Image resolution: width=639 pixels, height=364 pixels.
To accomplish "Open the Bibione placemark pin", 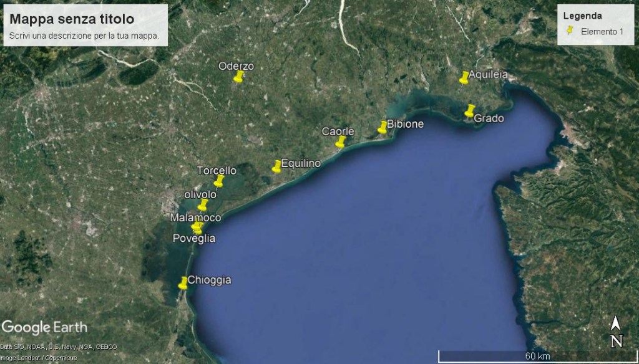I will [383, 127].
